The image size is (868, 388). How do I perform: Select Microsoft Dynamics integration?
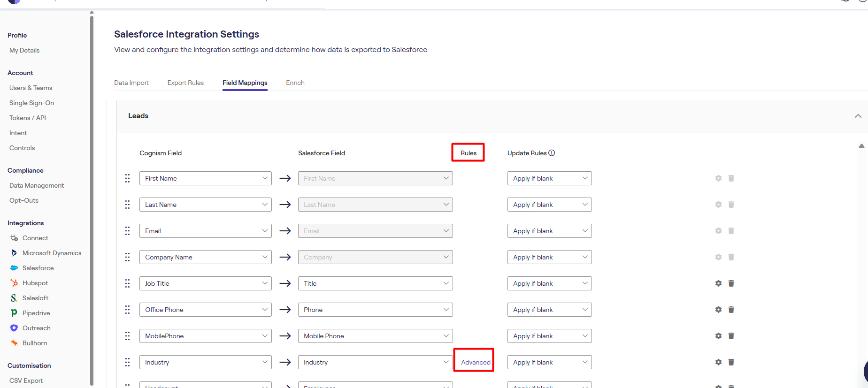coord(52,253)
